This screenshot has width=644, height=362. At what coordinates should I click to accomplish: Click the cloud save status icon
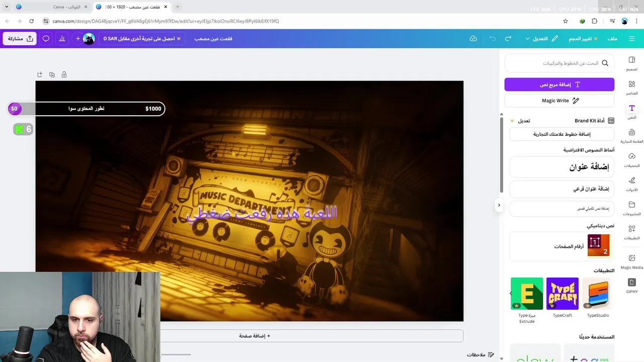click(473, 39)
